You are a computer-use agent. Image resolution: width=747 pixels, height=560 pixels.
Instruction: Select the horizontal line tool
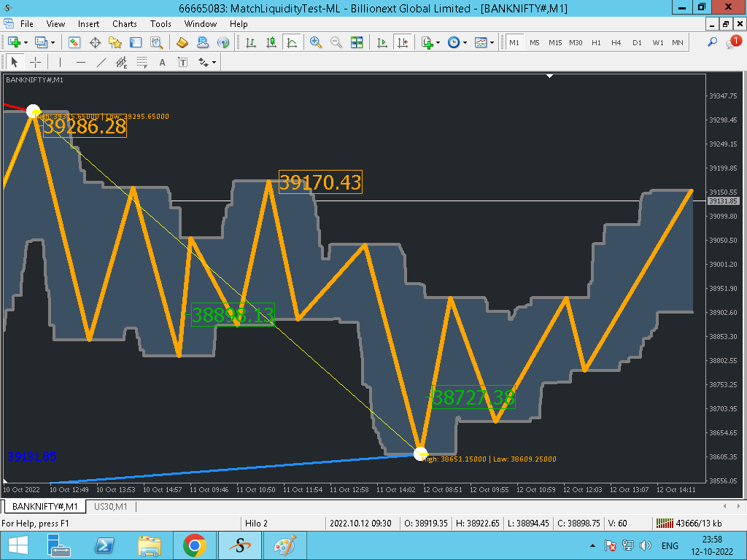tap(81, 62)
